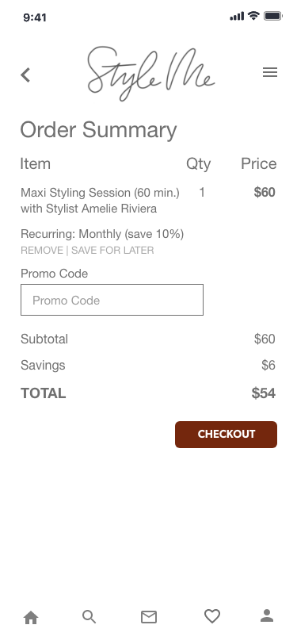Focus the Promo Code input field
Screen dimensions: 297x644
tap(112, 300)
